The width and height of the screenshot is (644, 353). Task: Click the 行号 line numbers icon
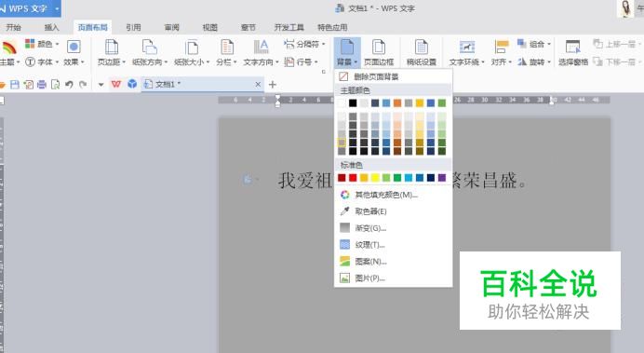tap(289, 61)
